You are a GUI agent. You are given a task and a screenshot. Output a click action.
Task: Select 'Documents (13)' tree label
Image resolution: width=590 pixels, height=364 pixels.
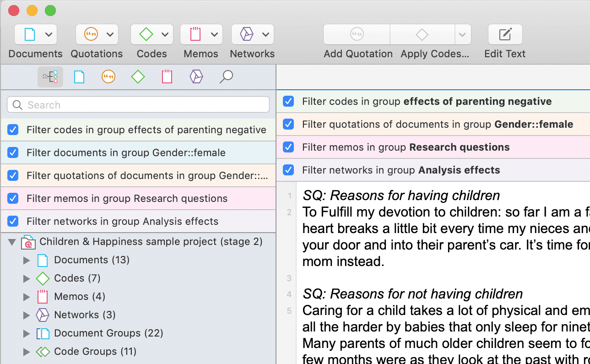click(92, 260)
